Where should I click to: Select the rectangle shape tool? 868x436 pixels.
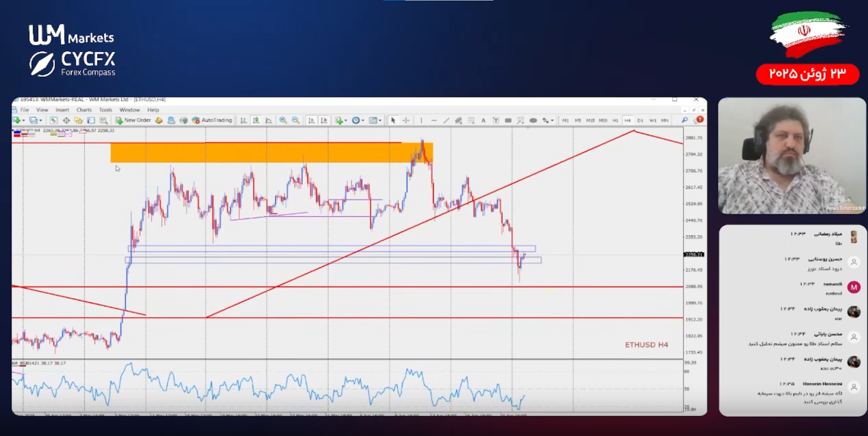[508, 120]
